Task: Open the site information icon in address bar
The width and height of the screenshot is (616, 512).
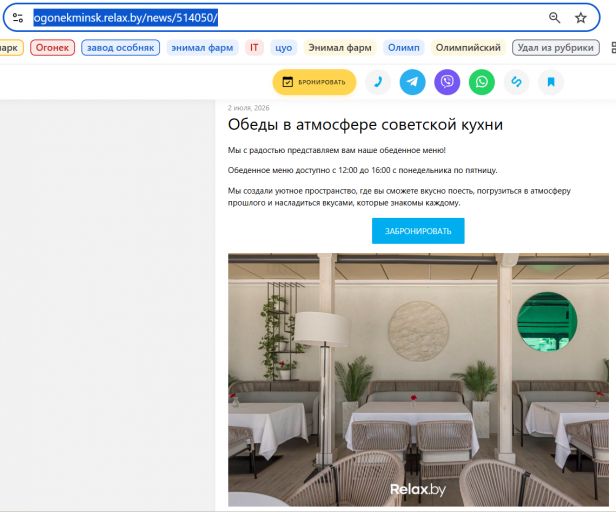Action: pyautogui.click(x=18, y=18)
